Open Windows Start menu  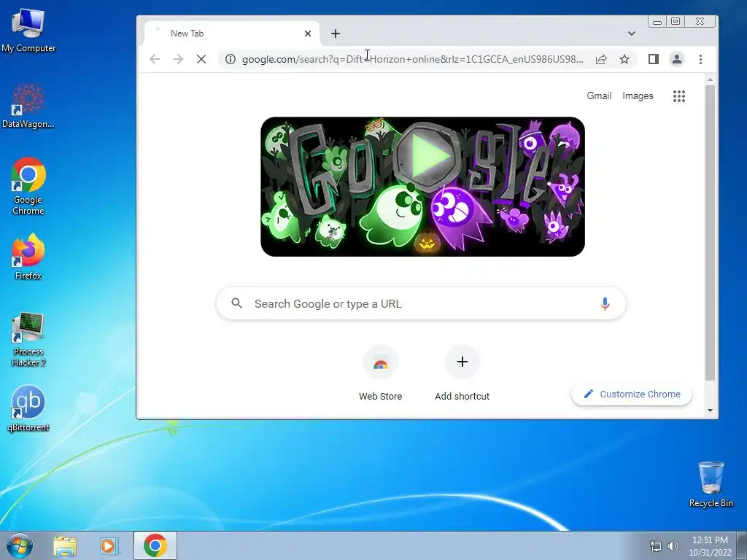(20, 545)
